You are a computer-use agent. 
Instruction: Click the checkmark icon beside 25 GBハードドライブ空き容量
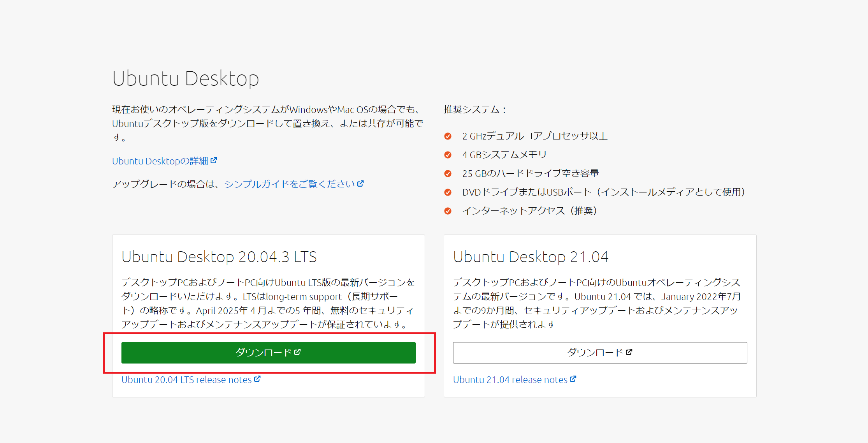point(448,173)
